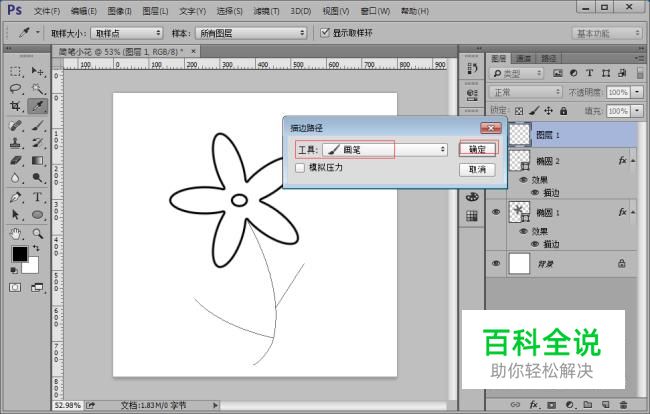Click the 取消 button
The height and width of the screenshot is (414, 650).
(x=478, y=169)
